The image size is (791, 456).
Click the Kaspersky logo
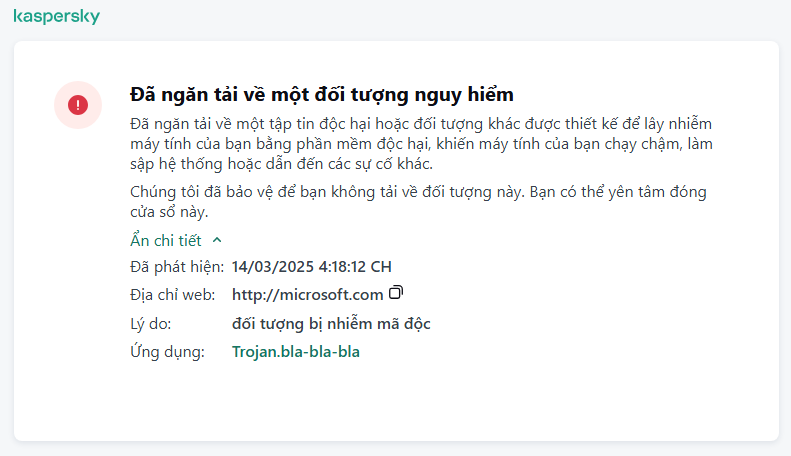[56, 17]
